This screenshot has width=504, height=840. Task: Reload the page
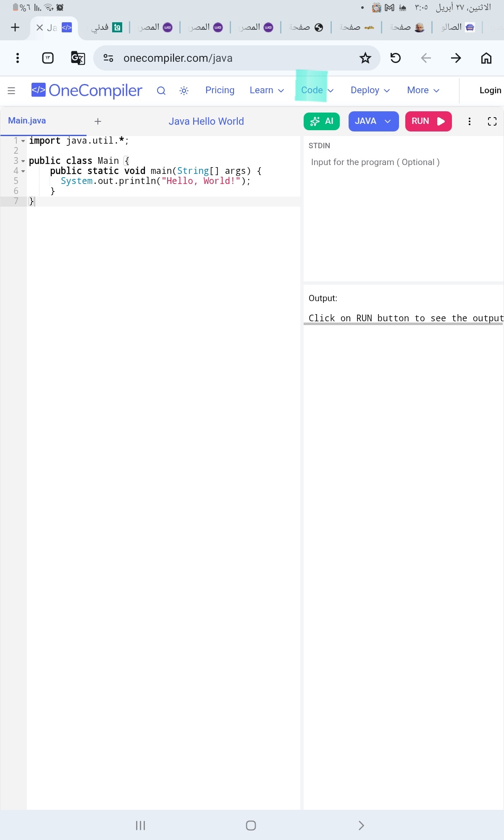tap(396, 58)
